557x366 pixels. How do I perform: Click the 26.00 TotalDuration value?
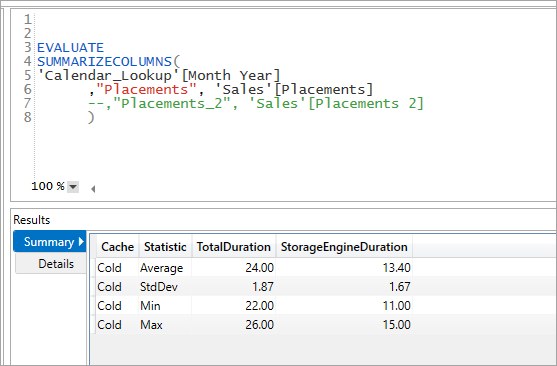coord(259,324)
